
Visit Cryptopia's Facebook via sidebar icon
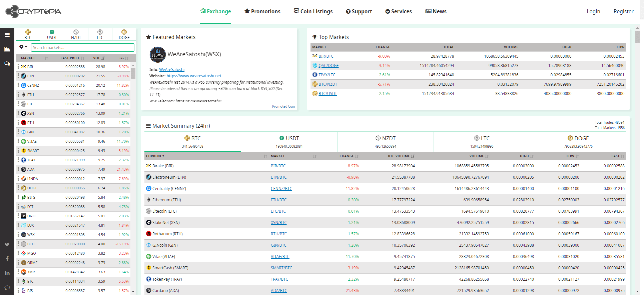[x=7, y=259]
